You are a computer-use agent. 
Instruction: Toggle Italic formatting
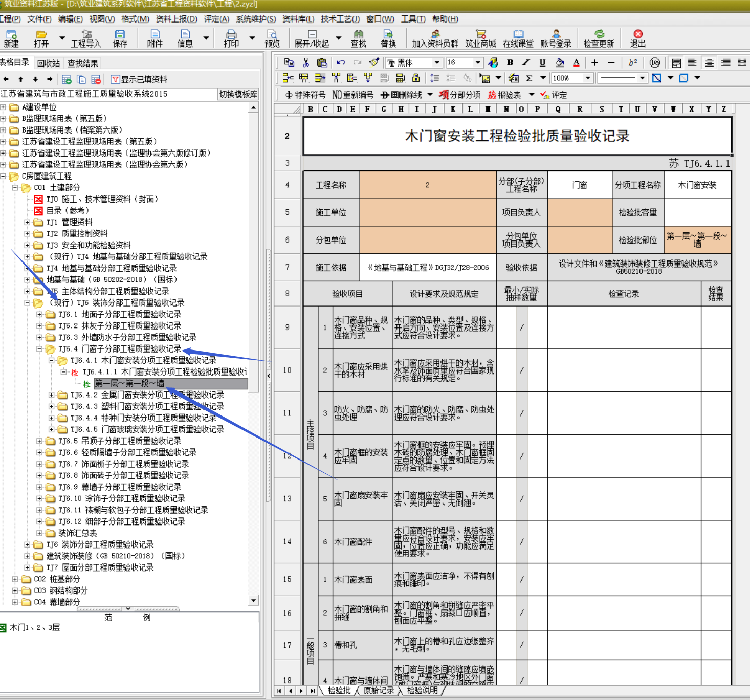(526, 62)
